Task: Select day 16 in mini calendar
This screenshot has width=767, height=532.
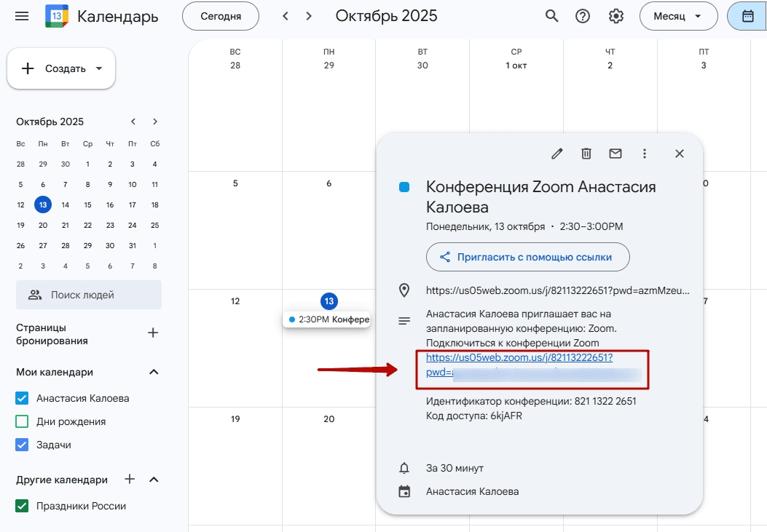Action: (x=110, y=205)
